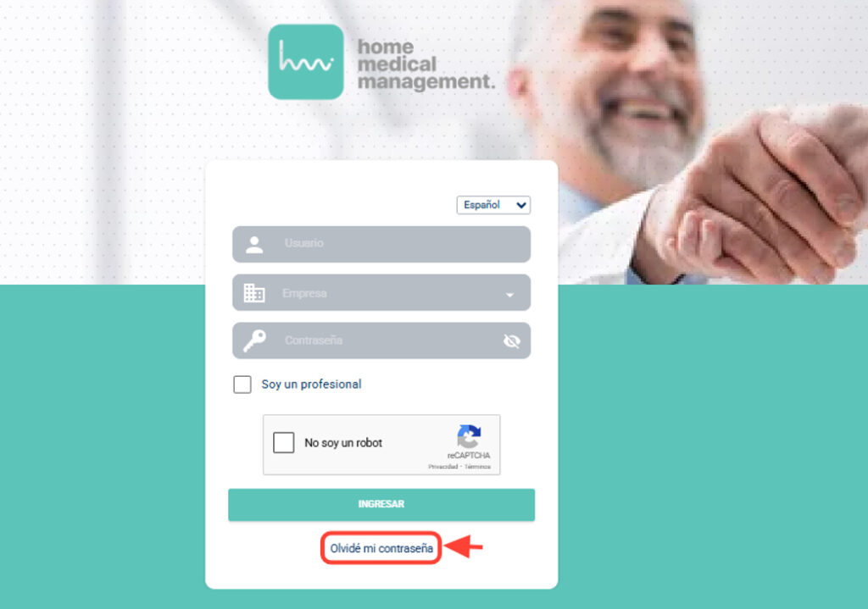Check the 'Soy un profesional' checkbox
This screenshot has height=609, width=868.
tap(242, 384)
